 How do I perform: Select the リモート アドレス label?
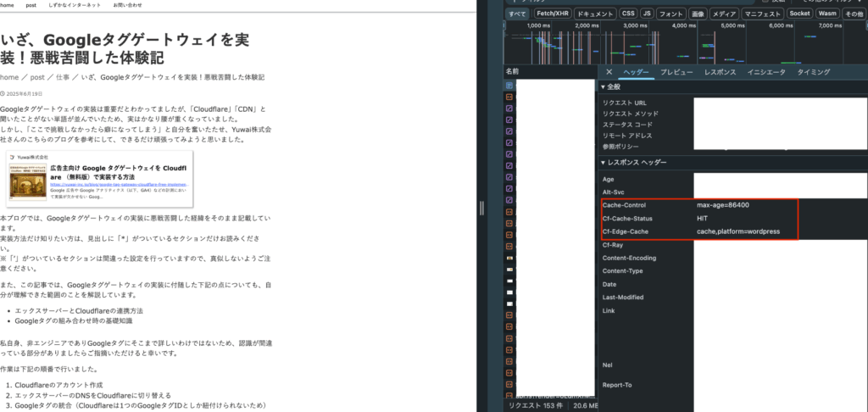tap(628, 136)
